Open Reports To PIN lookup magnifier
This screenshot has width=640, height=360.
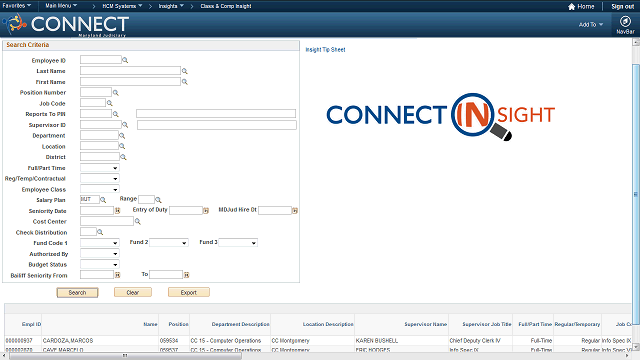[116, 114]
